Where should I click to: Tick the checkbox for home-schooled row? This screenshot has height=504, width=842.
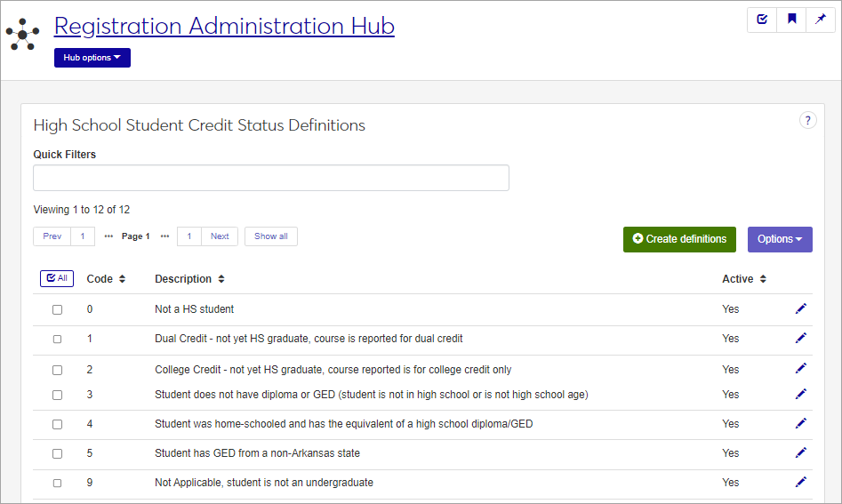click(x=57, y=425)
